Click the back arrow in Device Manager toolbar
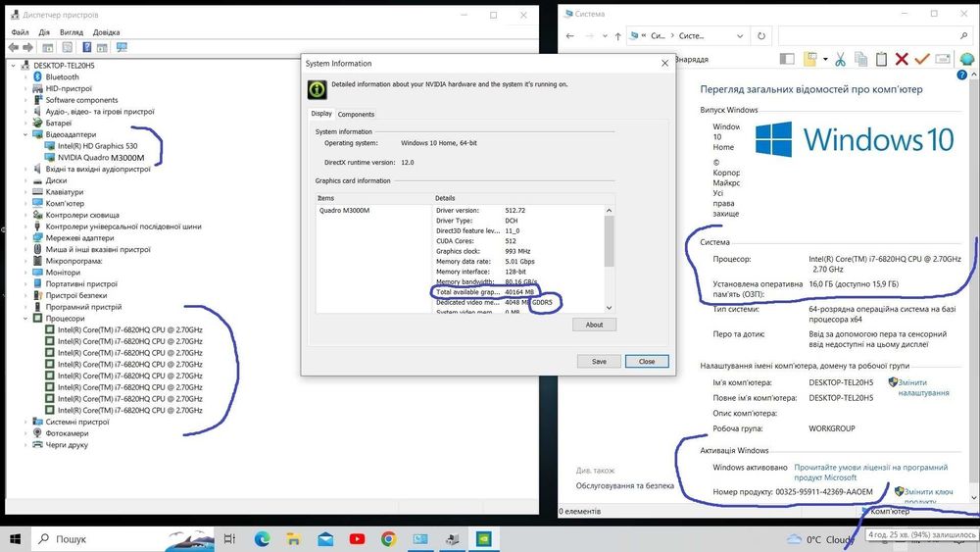The height and width of the screenshot is (552, 980). click(14, 47)
